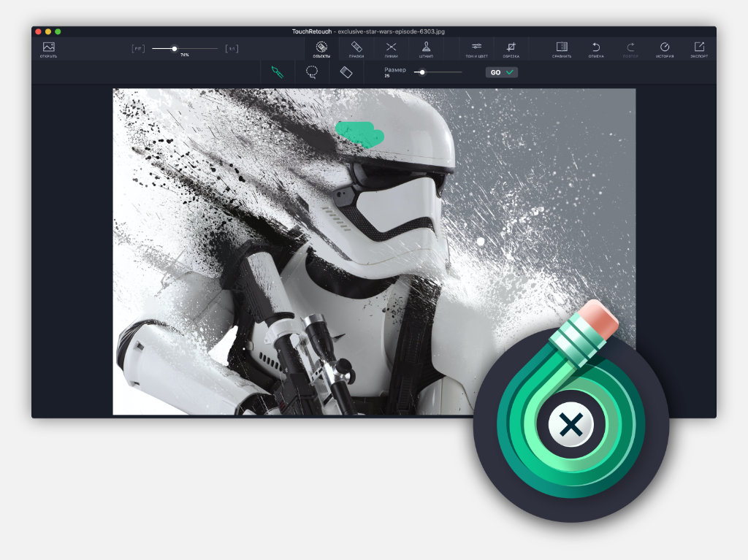
Task: Toggle the Сравнить compare view
Action: [x=562, y=50]
